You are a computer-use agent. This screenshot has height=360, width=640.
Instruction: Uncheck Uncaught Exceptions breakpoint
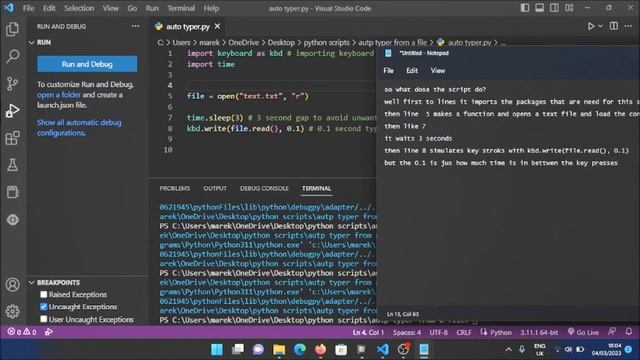point(44,307)
